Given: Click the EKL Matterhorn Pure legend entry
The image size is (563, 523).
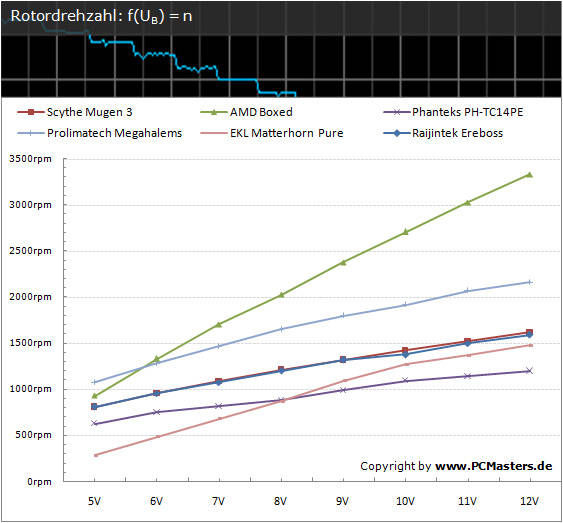Looking at the screenshot, I should pyautogui.click(x=272, y=133).
